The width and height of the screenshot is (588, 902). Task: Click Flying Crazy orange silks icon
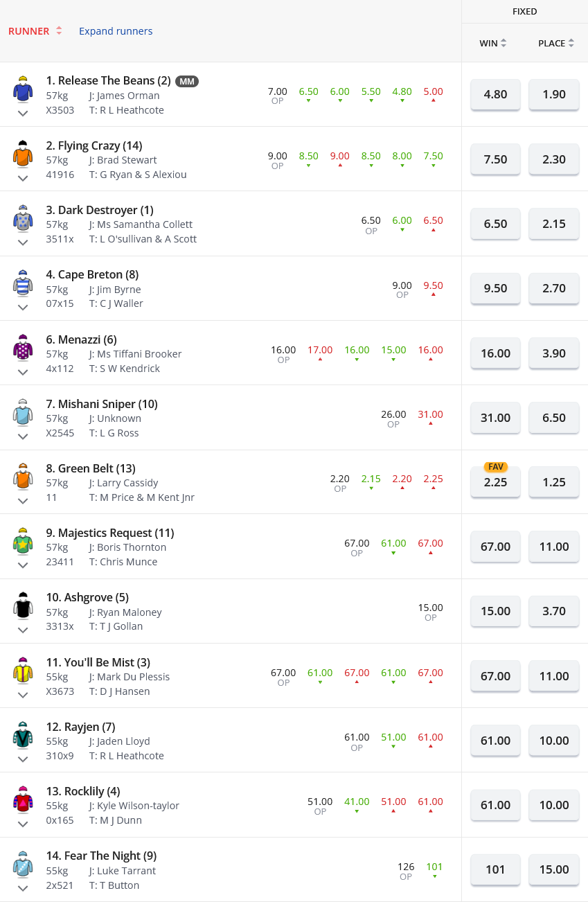[x=23, y=154]
